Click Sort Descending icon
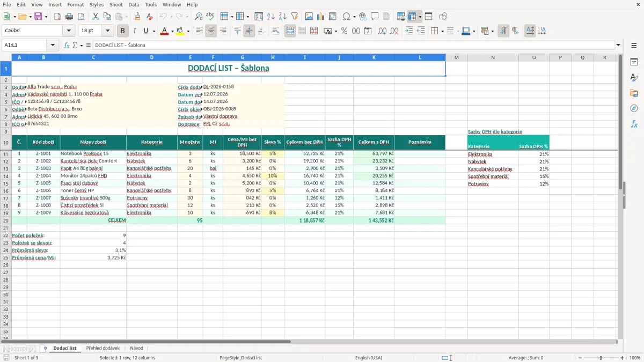The width and height of the screenshot is (644, 362). pos(282,17)
